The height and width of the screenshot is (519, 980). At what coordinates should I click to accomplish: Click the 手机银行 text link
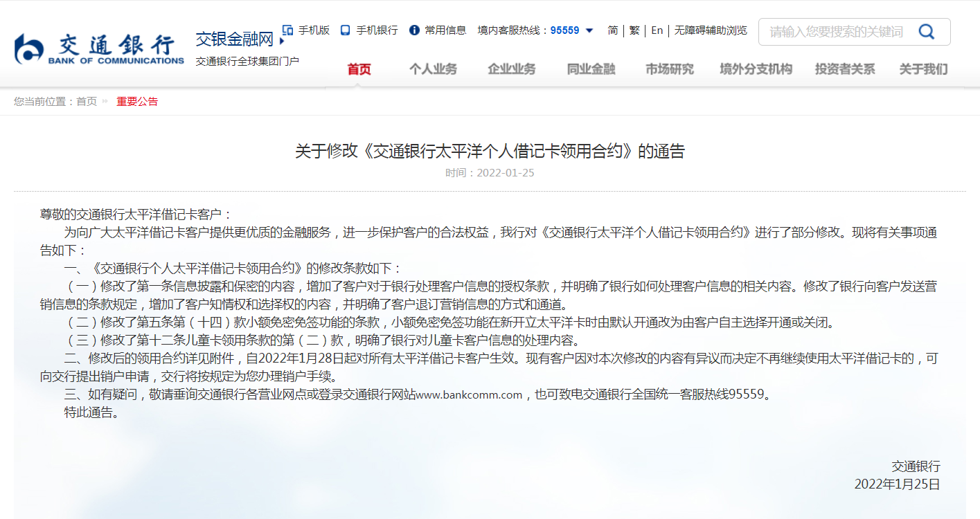point(377,30)
